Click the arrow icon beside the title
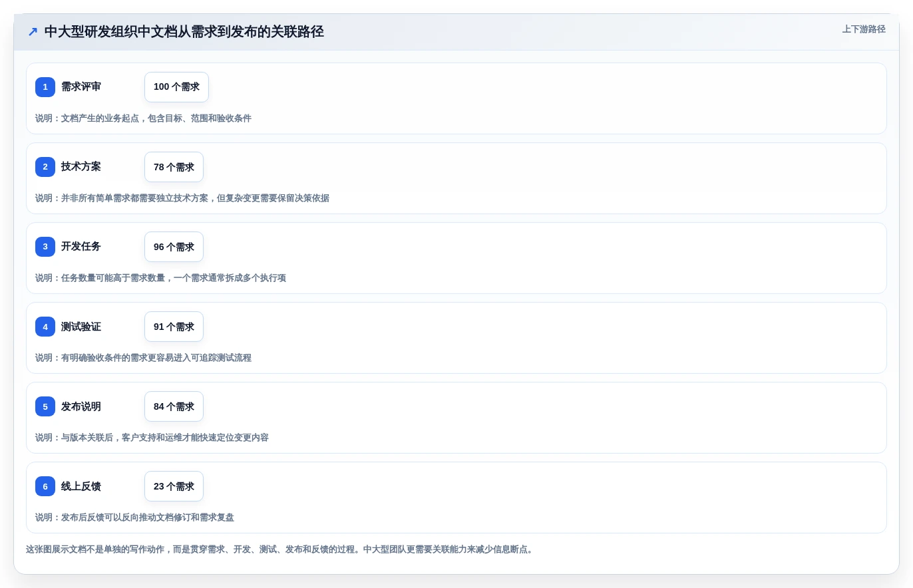The image size is (913, 588). [33, 31]
